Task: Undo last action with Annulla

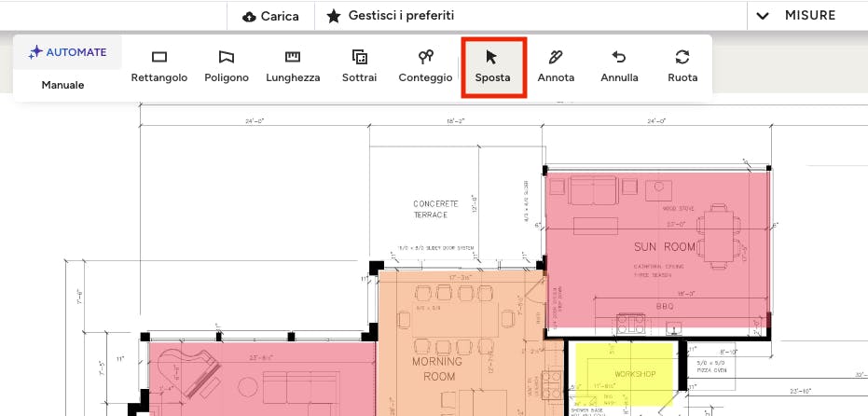Action: [619, 66]
